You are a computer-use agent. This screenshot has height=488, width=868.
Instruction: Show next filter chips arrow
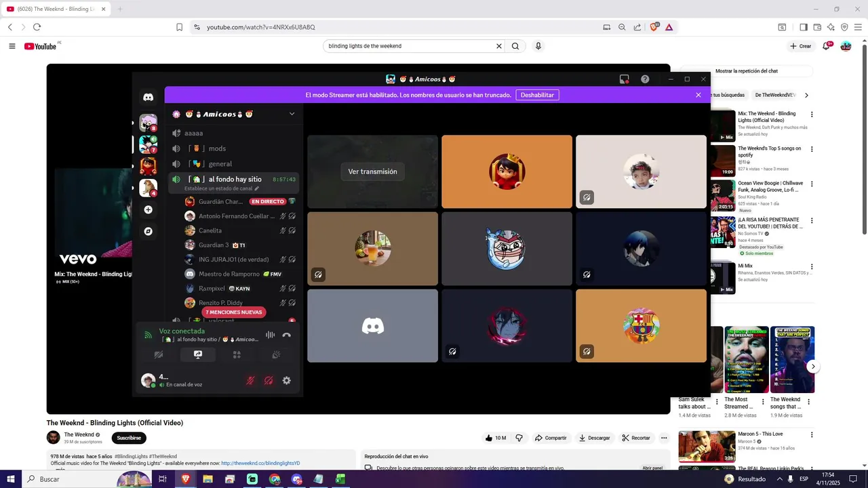806,95
